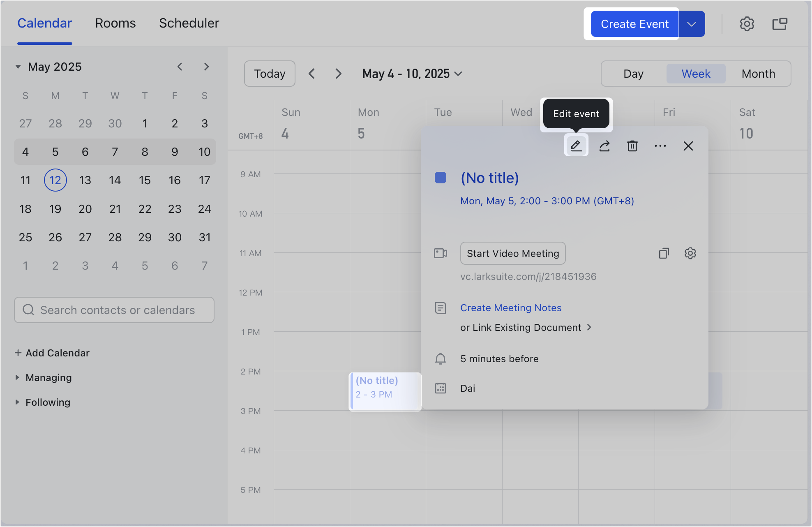Select May 21 in the mini calendar

tap(115, 209)
